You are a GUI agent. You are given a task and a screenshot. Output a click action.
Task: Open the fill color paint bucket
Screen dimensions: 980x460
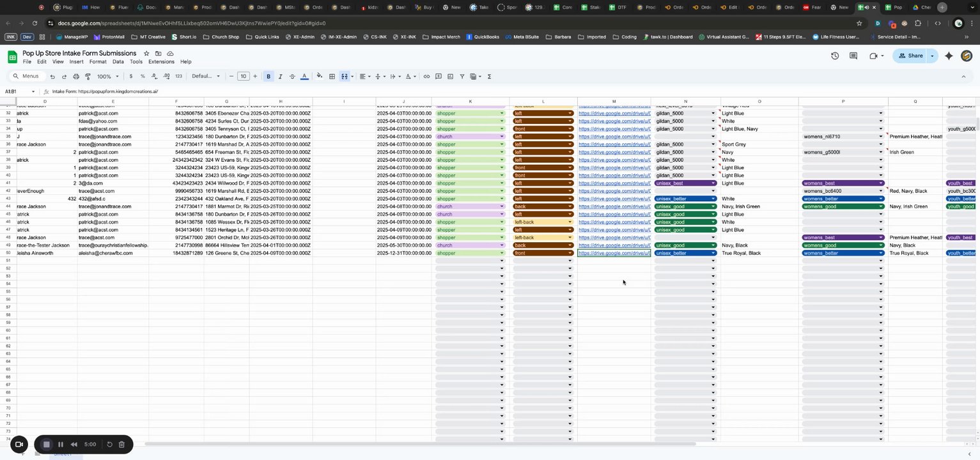click(320, 77)
